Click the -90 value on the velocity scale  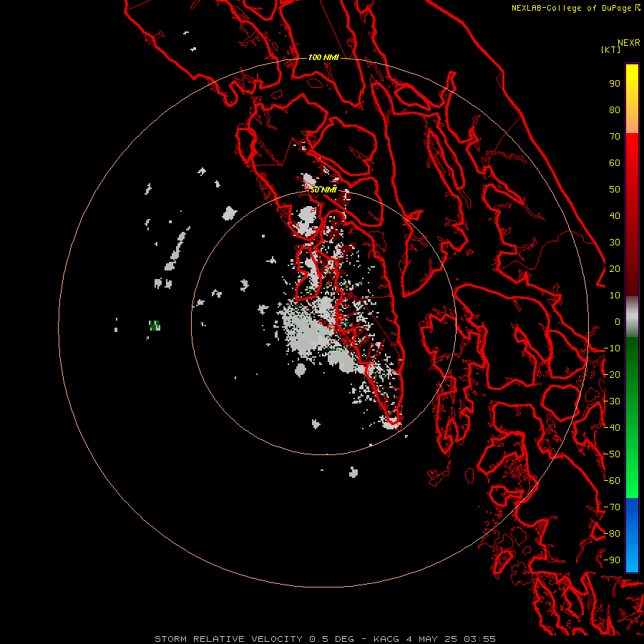point(612,560)
